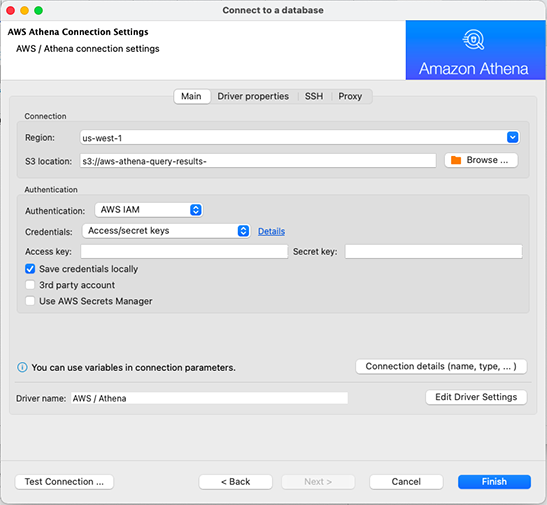Switch to the Driver properties tab
This screenshot has width=547, height=505.
point(253,96)
